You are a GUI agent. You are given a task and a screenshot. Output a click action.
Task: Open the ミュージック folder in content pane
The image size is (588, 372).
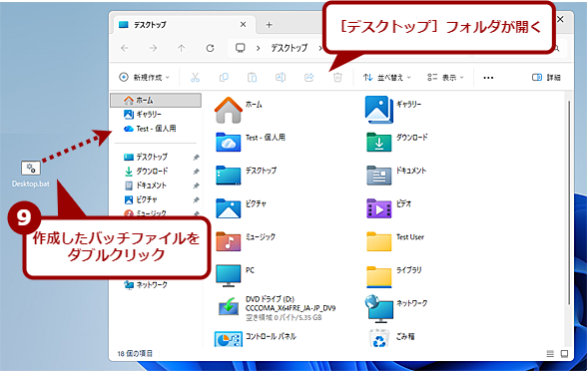point(228,241)
